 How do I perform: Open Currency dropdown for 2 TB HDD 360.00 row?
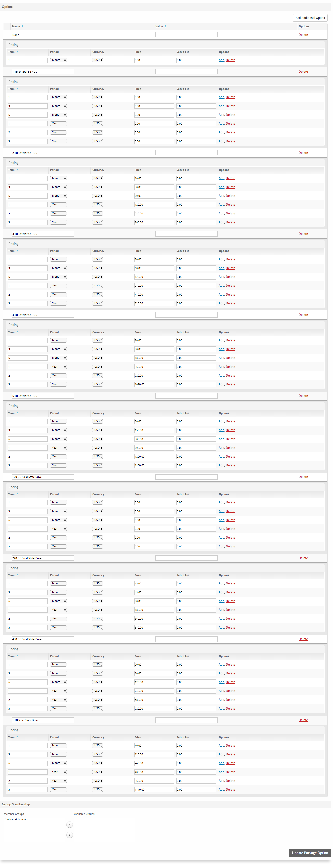coord(98,222)
